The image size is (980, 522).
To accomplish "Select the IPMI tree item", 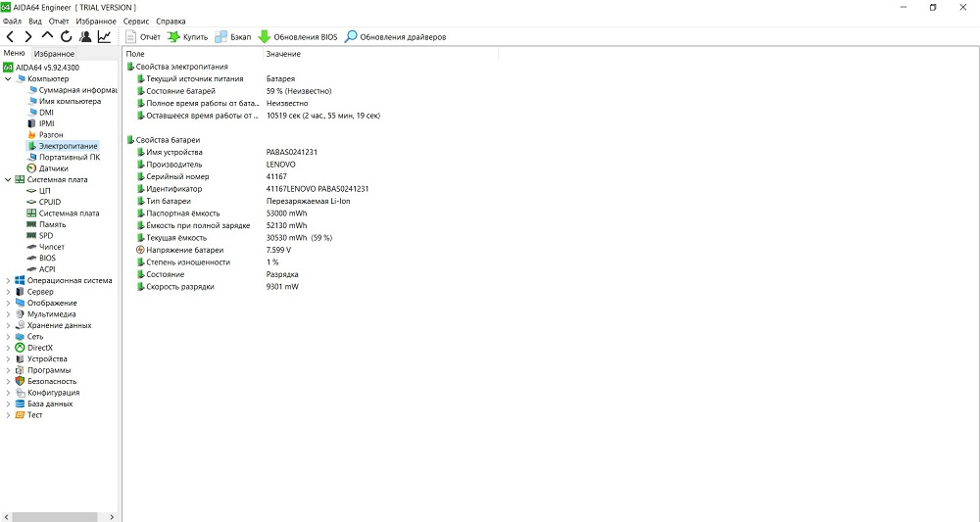I will pos(40,123).
